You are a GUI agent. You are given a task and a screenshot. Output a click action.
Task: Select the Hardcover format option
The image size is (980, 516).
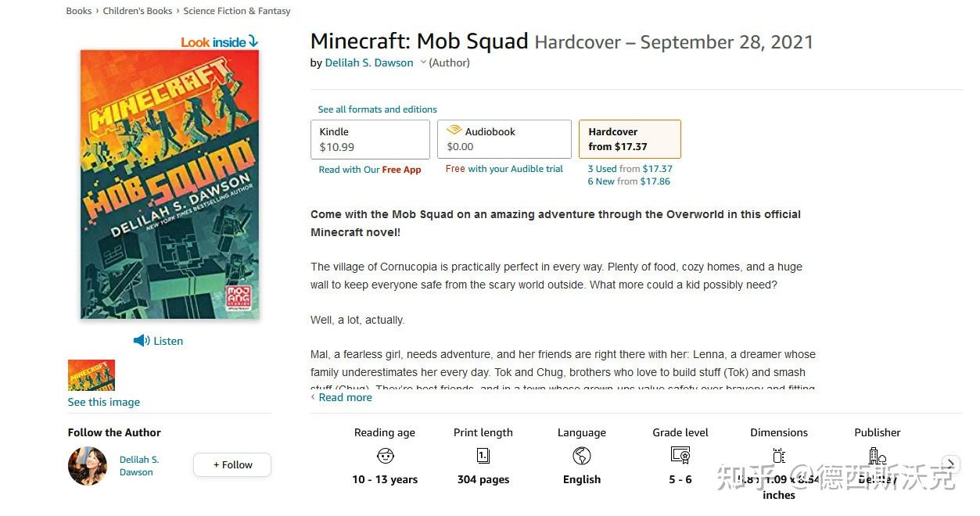click(629, 139)
